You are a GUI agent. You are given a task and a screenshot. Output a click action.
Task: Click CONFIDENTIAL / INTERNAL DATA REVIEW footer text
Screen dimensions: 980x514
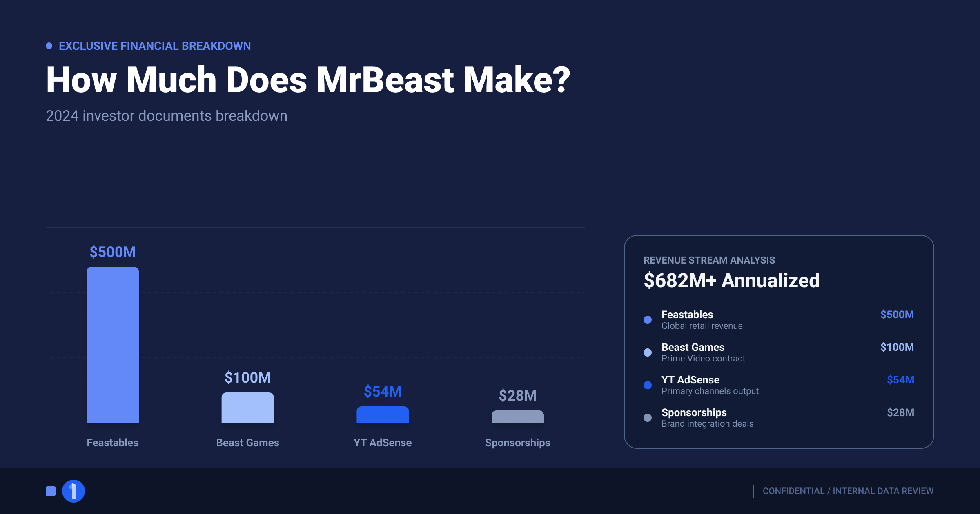[848, 491]
